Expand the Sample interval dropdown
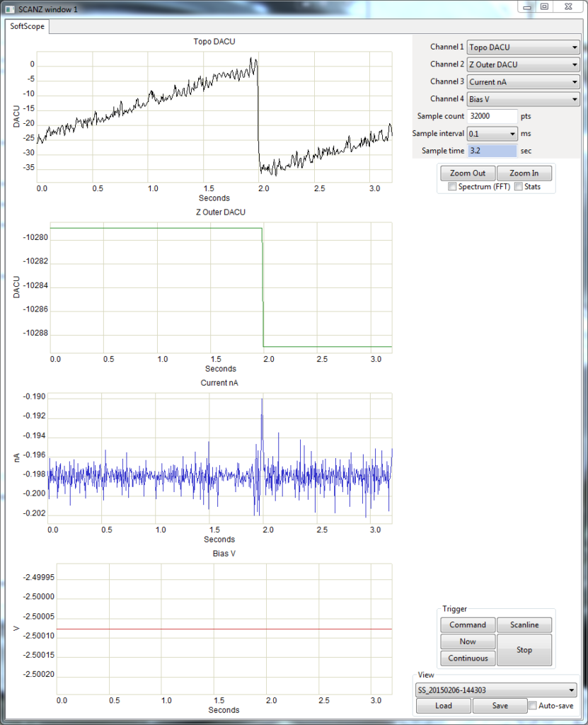This screenshot has height=725, width=588. (x=492, y=134)
